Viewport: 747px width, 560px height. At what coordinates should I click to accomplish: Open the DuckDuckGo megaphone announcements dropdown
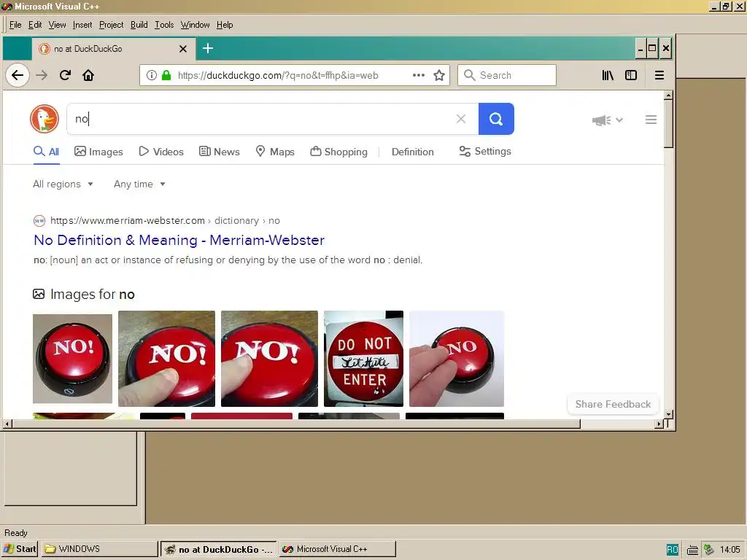607,120
